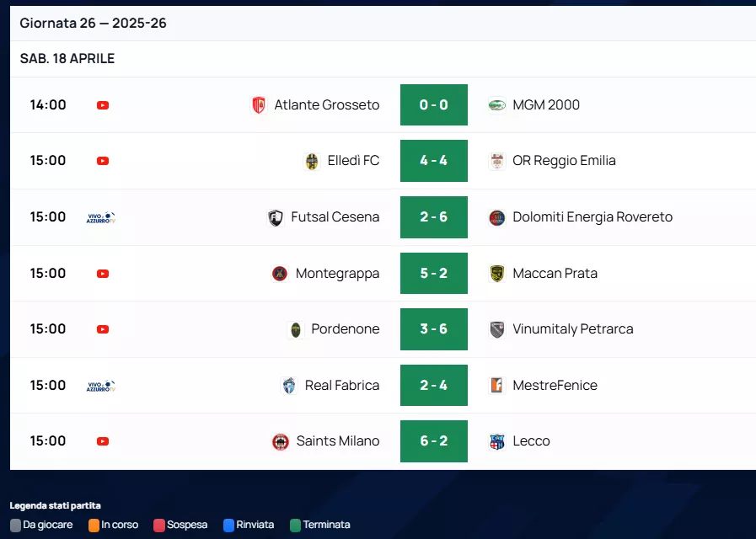
Task: Open the 0 - 0 match result
Action: click(433, 105)
